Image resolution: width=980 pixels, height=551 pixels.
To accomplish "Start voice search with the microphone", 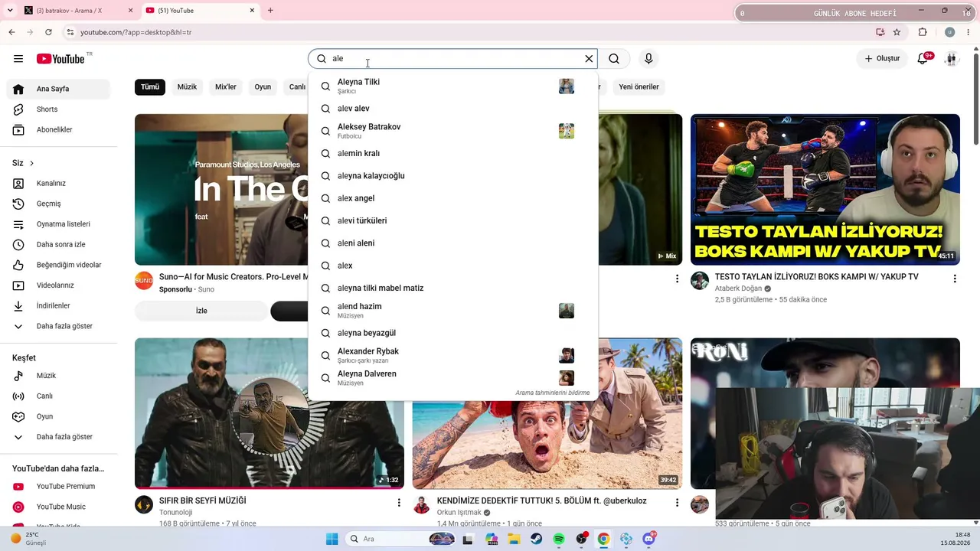I will (648, 59).
